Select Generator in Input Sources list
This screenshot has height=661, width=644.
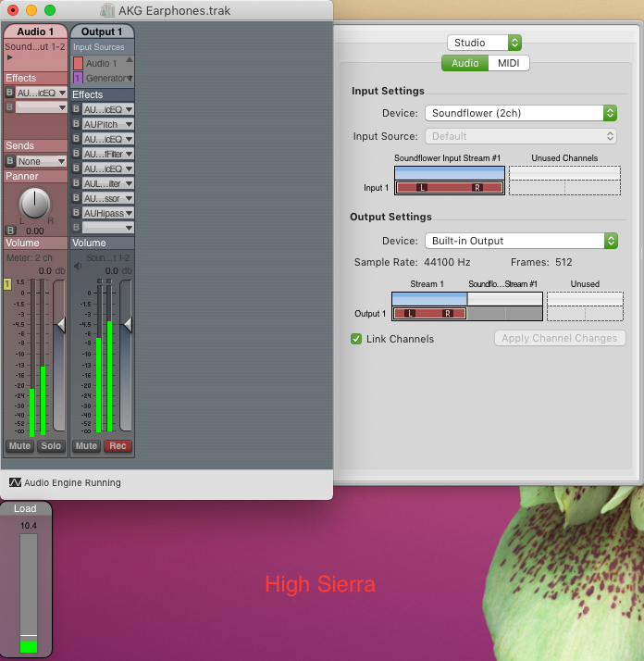101,79
